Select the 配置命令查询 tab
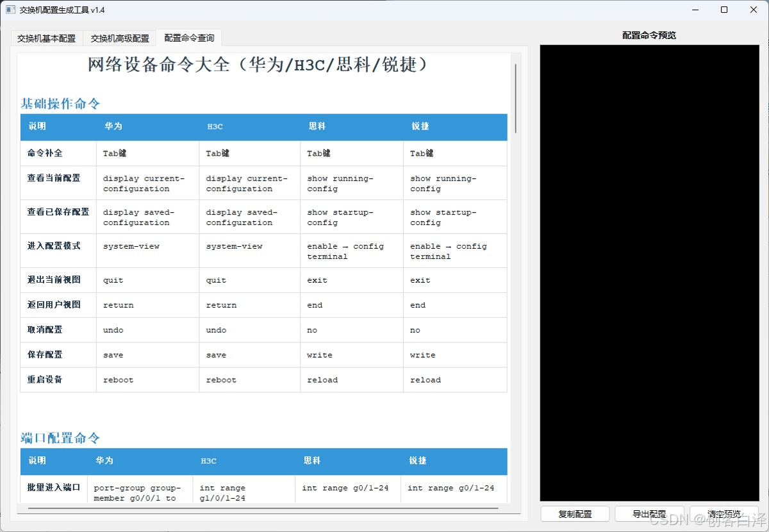 (189, 38)
